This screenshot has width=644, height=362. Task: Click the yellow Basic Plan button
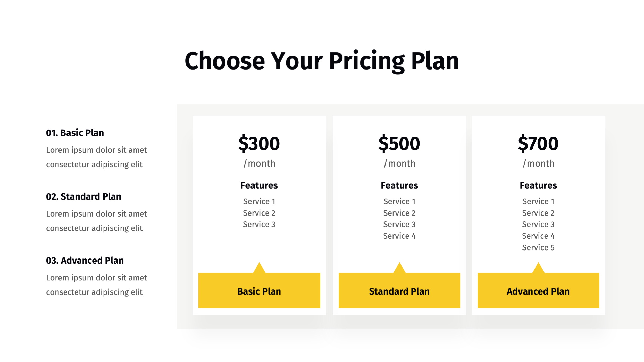point(259,291)
